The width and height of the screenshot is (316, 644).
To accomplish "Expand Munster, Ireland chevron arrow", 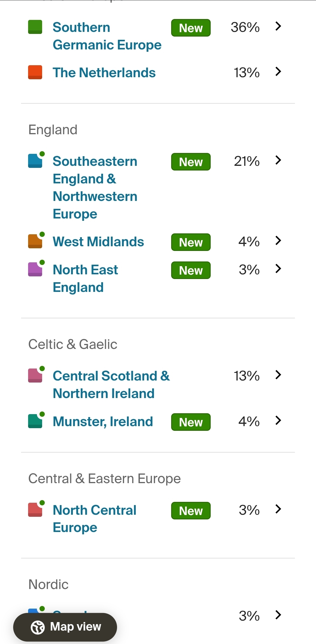I will click(278, 421).
